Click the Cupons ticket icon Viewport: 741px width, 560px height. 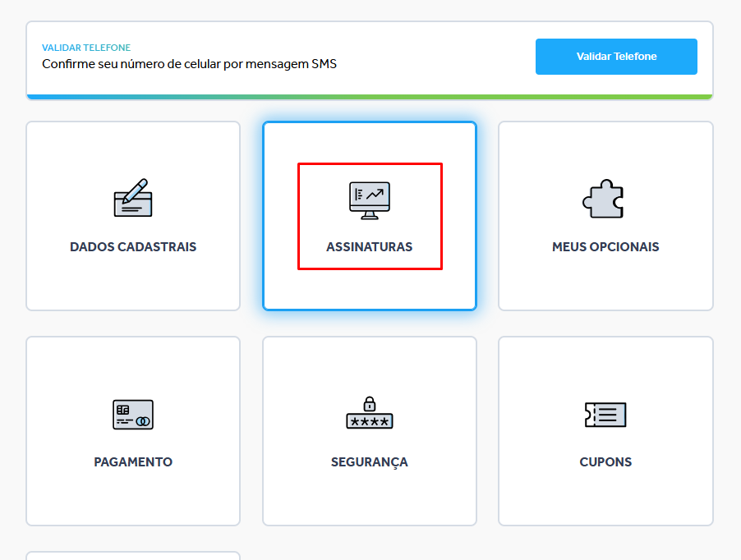(x=605, y=415)
